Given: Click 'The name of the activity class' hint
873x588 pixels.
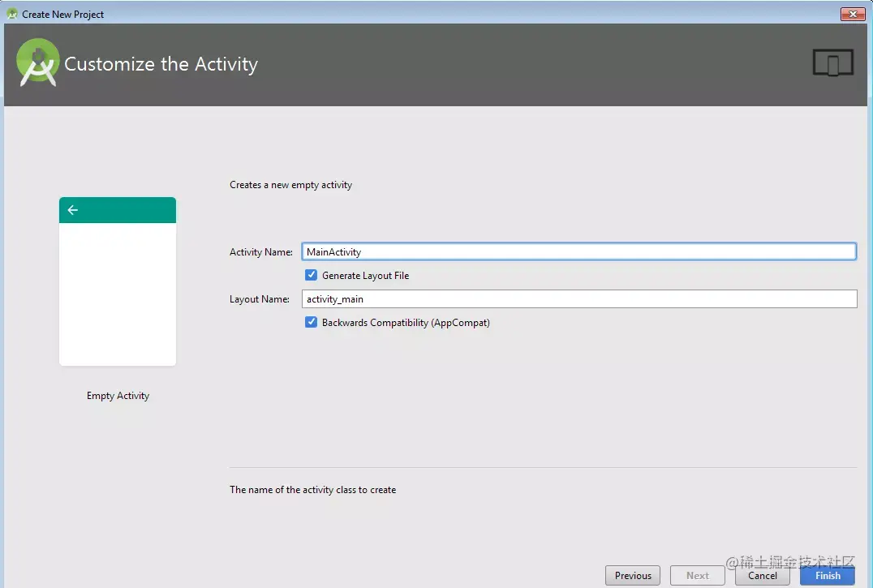Looking at the screenshot, I should [313, 490].
